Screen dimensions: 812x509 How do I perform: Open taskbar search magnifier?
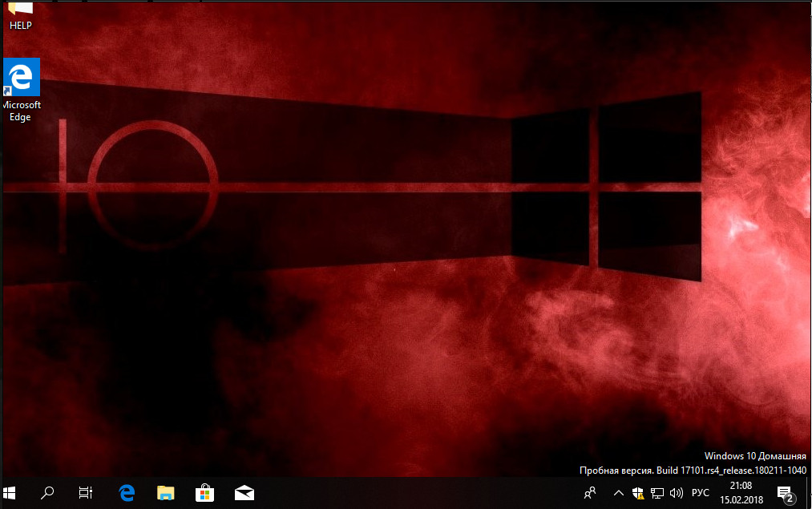(x=47, y=493)
